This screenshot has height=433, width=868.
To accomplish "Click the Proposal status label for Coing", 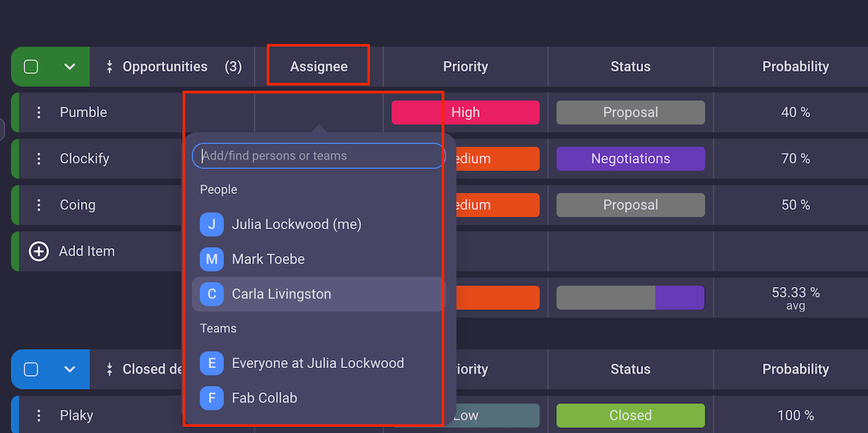I will point(630,205).
